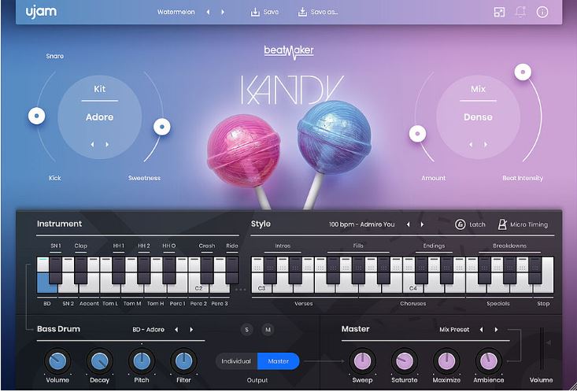577x392 pixels.
Task: Mute the Bass Drum with M button
Action: coord(268,330)
